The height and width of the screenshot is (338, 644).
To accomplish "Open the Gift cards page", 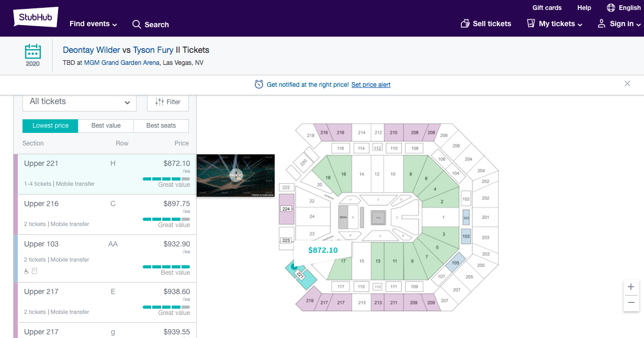I will [547, 8].
